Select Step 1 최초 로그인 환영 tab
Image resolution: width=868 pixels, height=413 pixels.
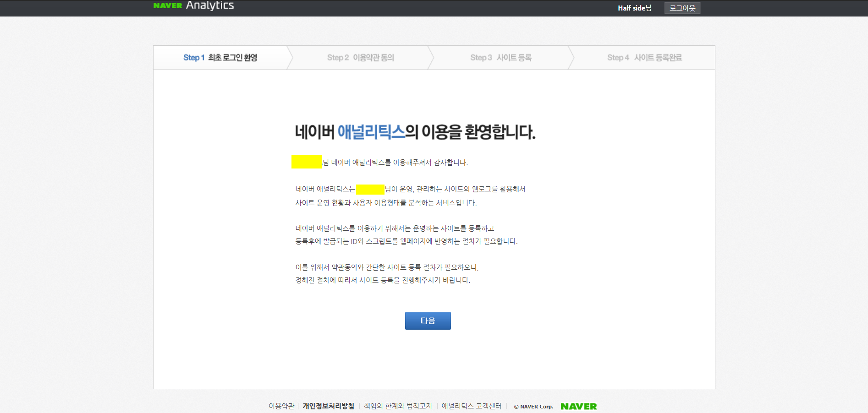click(220, 58)
